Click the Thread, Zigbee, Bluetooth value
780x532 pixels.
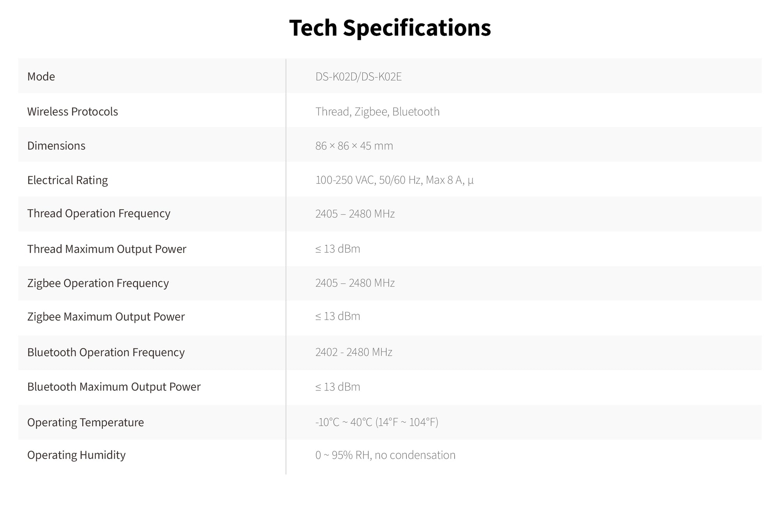click(x=377, y=112)
